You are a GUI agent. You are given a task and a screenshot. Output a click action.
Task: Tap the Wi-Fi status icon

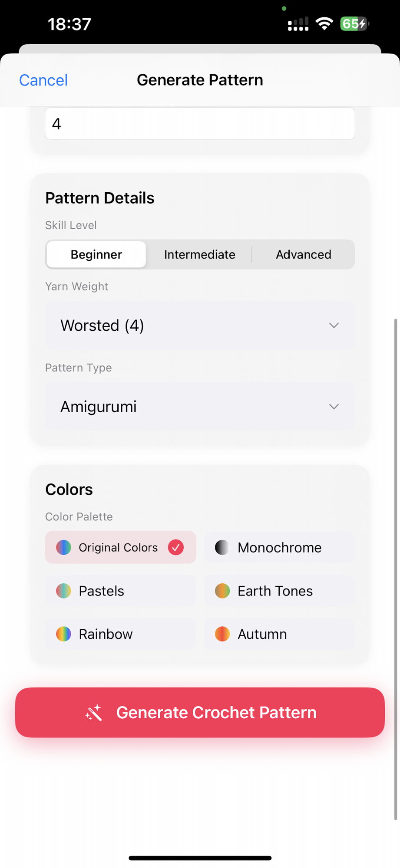point(324,24)
